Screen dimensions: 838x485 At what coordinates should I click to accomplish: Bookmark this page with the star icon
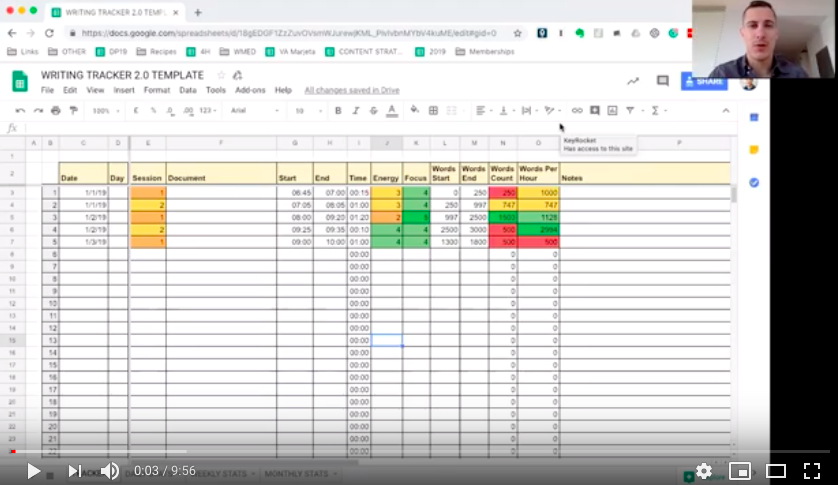click(x=517, y=33)
